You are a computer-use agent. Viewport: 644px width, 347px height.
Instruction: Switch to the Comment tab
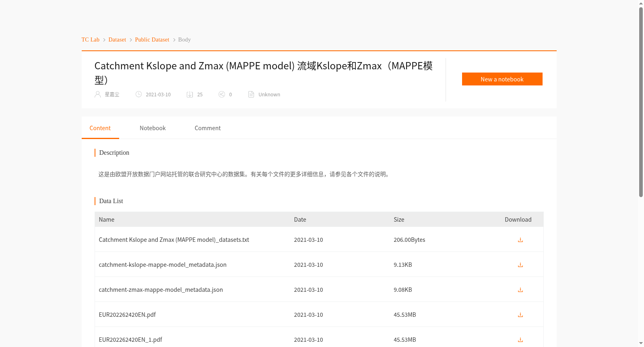[x=208, y=128]
